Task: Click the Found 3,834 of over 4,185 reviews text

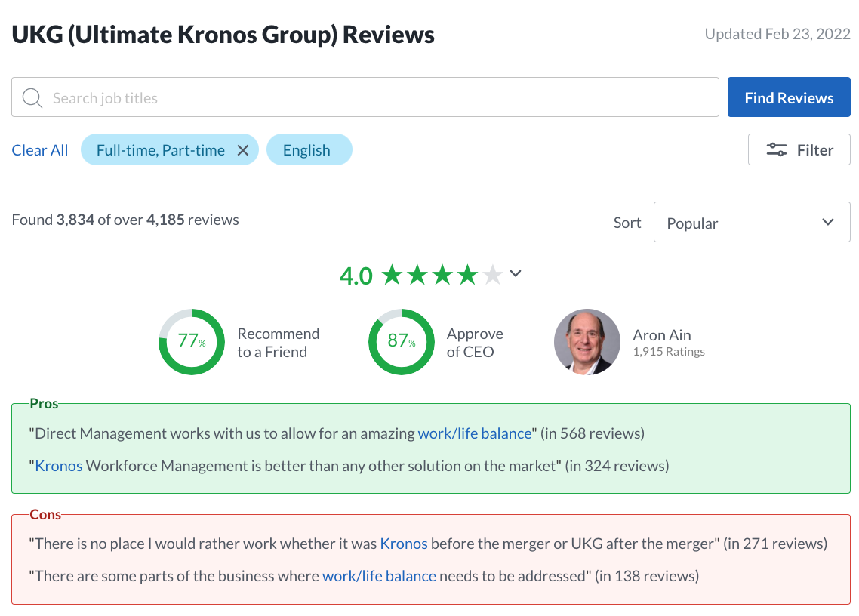Action: pos(125,220)
